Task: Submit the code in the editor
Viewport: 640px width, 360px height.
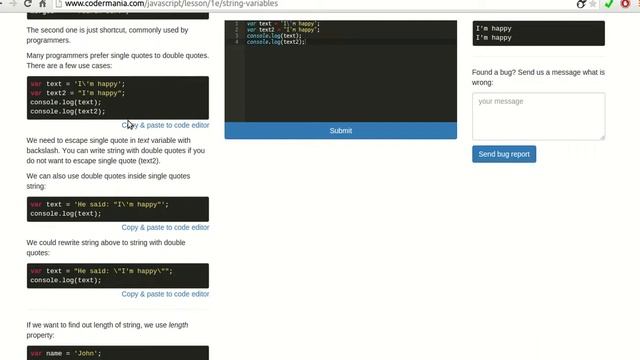Action: (341, 131)
